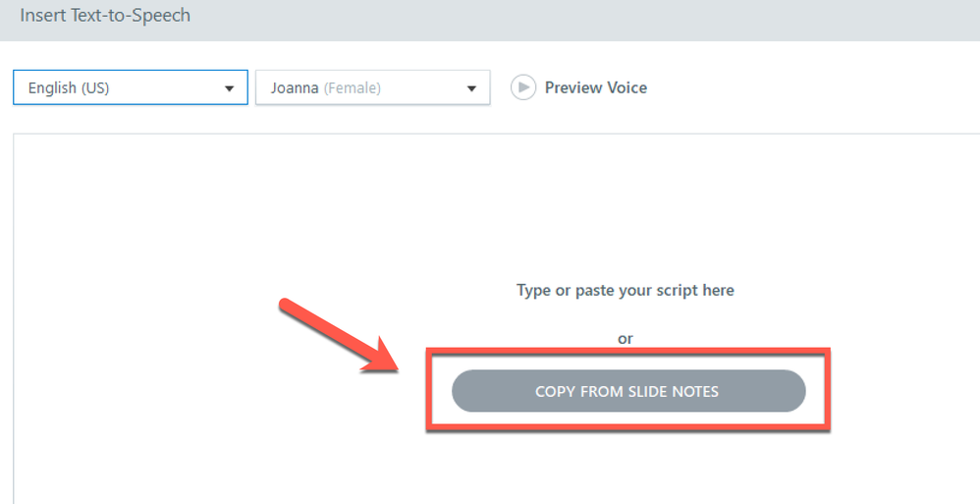Image resolution: width=980 pixels, height=504 pixels.
Task: Open the English (US) language dropdown
Action: point(130,87)
